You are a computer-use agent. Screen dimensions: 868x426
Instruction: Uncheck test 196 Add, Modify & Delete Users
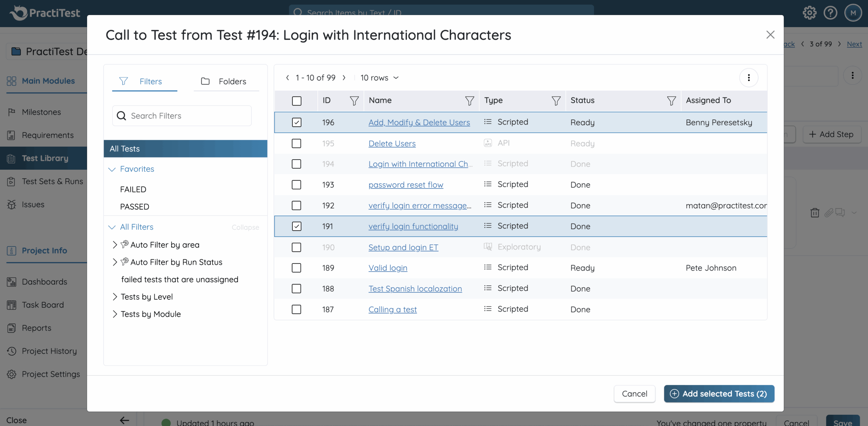pos(296,122)
